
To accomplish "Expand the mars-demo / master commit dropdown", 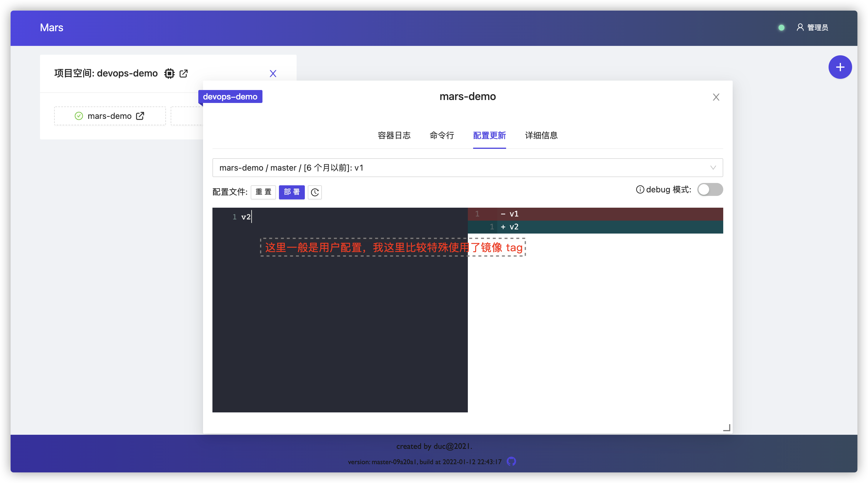I will (x=467, y=167).
